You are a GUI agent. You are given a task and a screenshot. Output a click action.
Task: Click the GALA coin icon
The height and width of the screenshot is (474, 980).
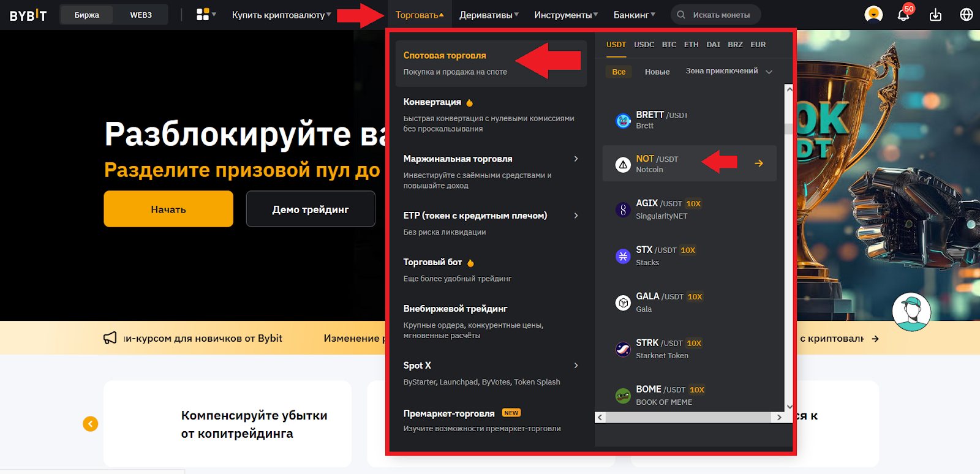623,303
